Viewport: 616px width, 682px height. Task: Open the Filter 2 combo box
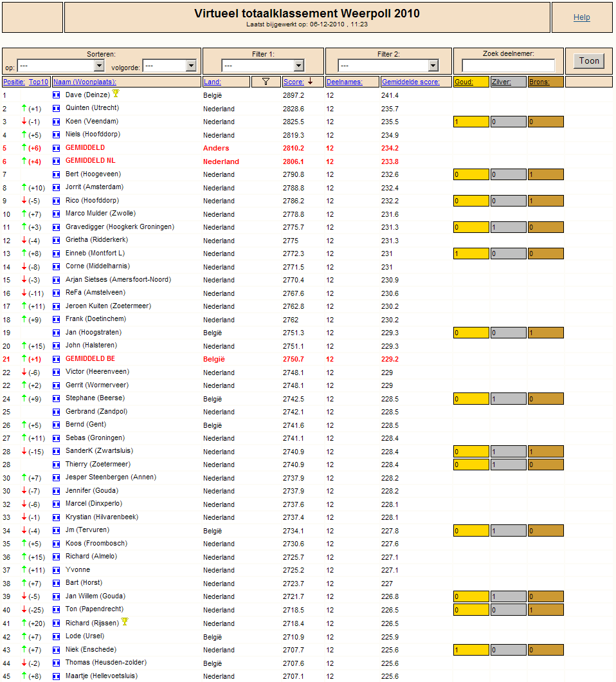coord(388,66)
